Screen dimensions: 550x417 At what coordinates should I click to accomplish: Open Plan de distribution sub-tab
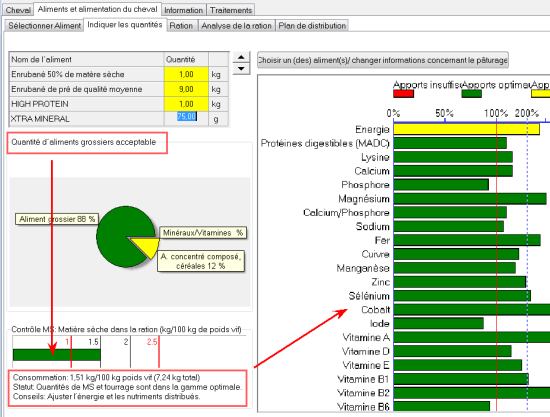312,26
